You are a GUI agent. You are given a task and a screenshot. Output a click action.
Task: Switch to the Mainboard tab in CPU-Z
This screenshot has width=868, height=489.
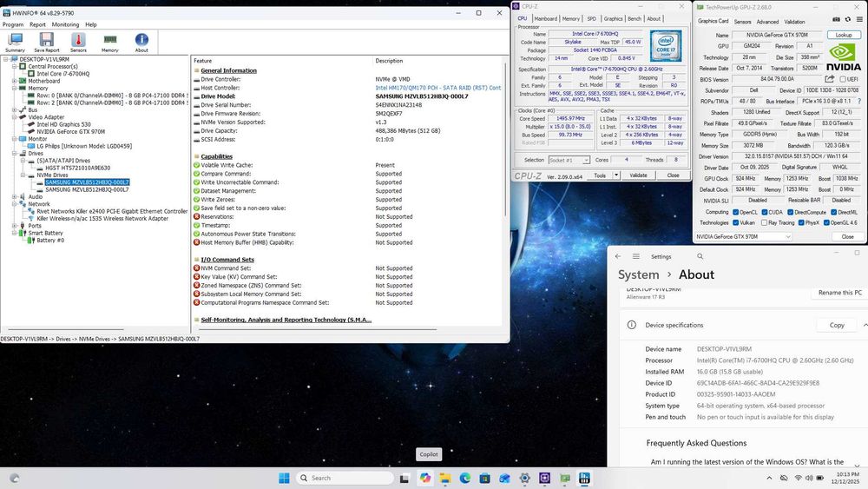tap(545, 18)
